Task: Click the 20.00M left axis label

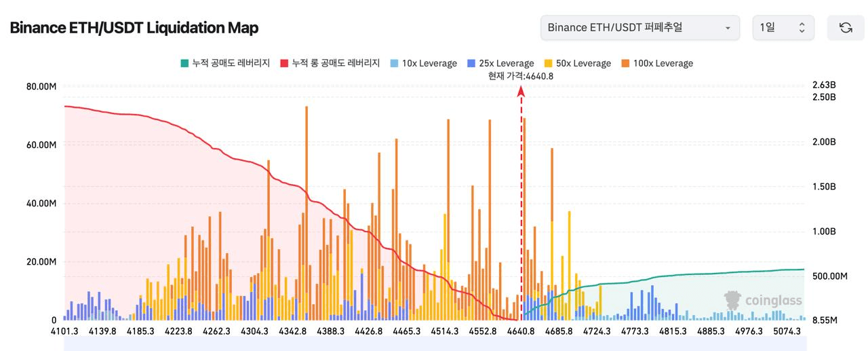Action: coord(41,261)
